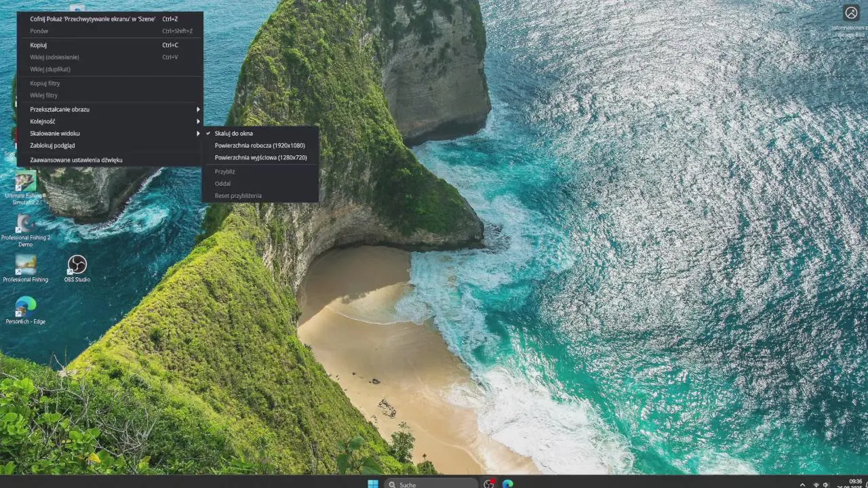Screen dimensions: 868x488
Task: Choose Cofnij Pokaż 'Przechwytywanie ekranu' w 'Szene'
Action: click(110, 19)
